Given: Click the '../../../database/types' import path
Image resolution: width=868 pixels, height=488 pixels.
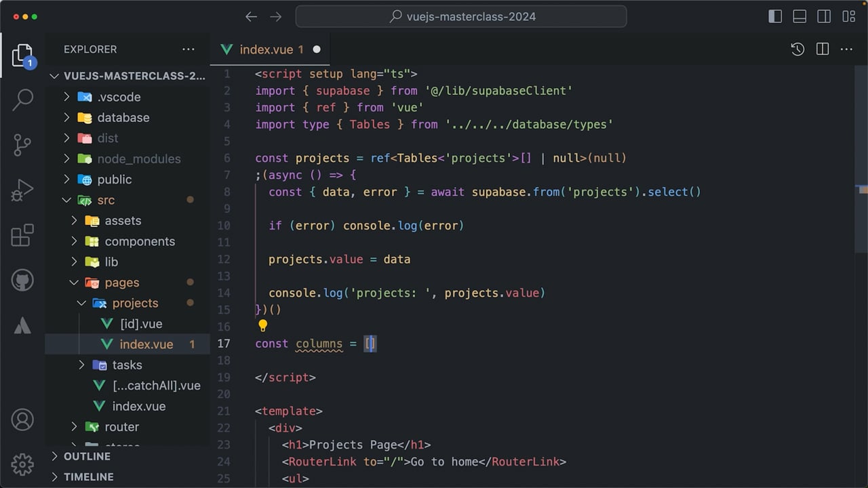Looking at the screenshot, I should 529,125.
